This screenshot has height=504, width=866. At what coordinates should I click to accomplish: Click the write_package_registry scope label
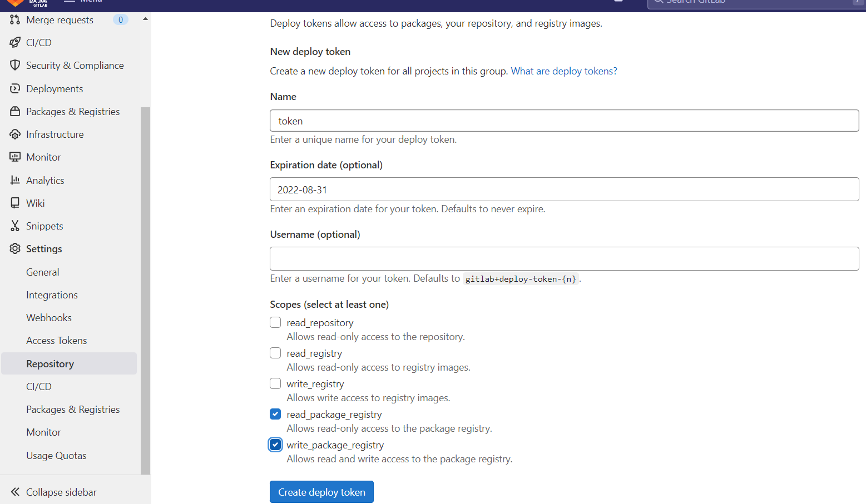pos(335,445)
